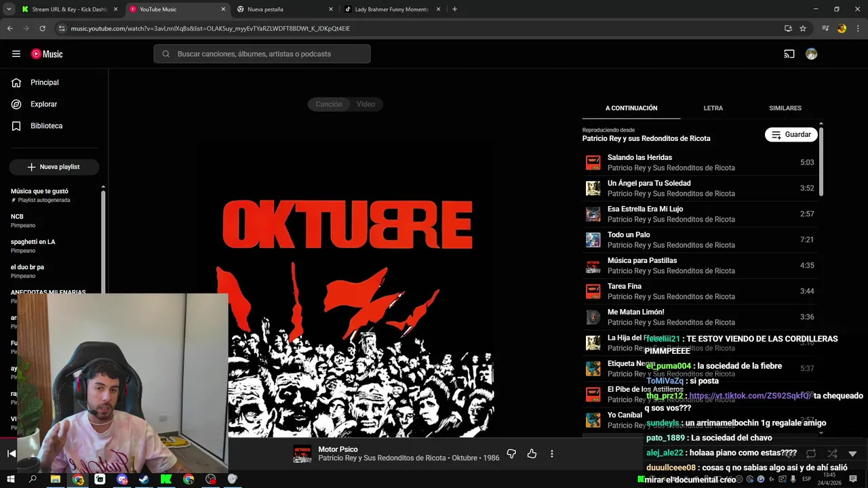Viewport: 868px width, 488px height.
Task: Reload the current page
Action: click(x=42, y=28)
